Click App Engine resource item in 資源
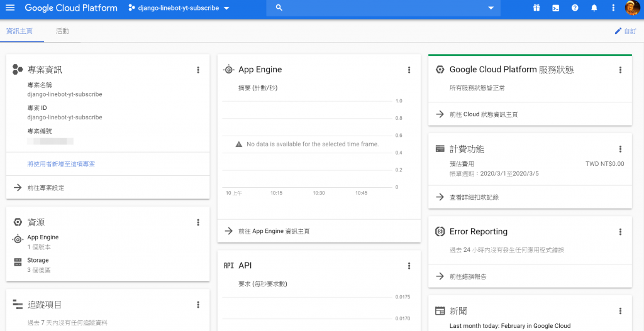Image resolution: width=644 pixels, height=331 pixels. tap(43, 237)
